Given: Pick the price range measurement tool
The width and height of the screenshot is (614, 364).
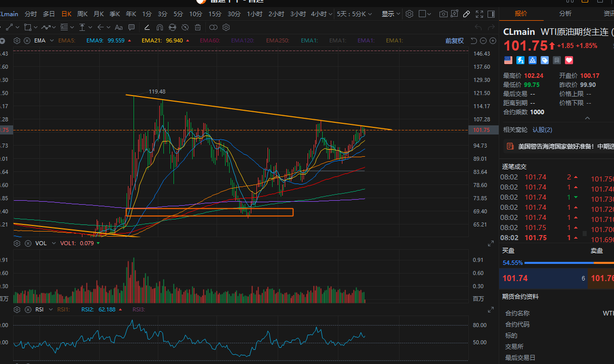Looking at the screenshot, I should (82, 27).
